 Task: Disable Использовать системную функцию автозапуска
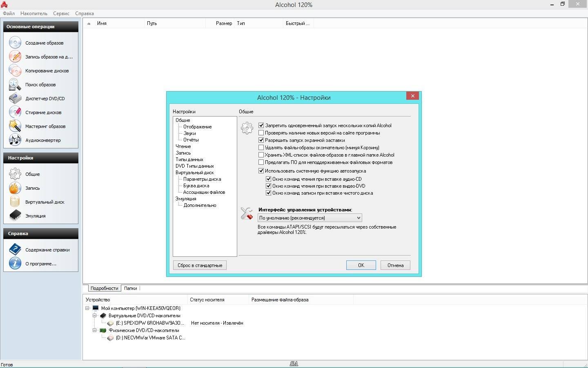261,171
